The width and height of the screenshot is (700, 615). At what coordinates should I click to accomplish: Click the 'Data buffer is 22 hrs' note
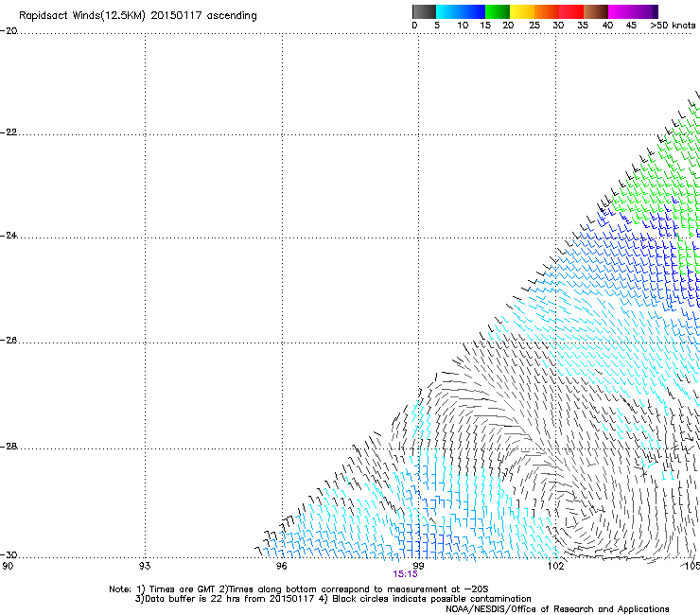click(333, 599)
